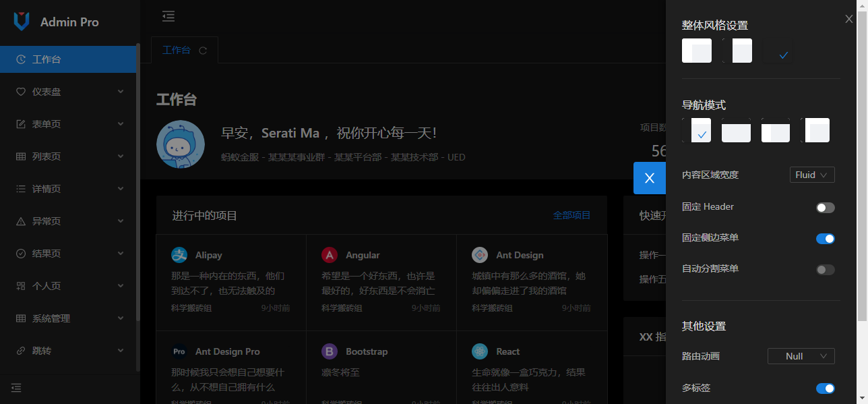Open the Alipay project title link
This screenshot has height=404, width=868.
click(x=209, y=255)
